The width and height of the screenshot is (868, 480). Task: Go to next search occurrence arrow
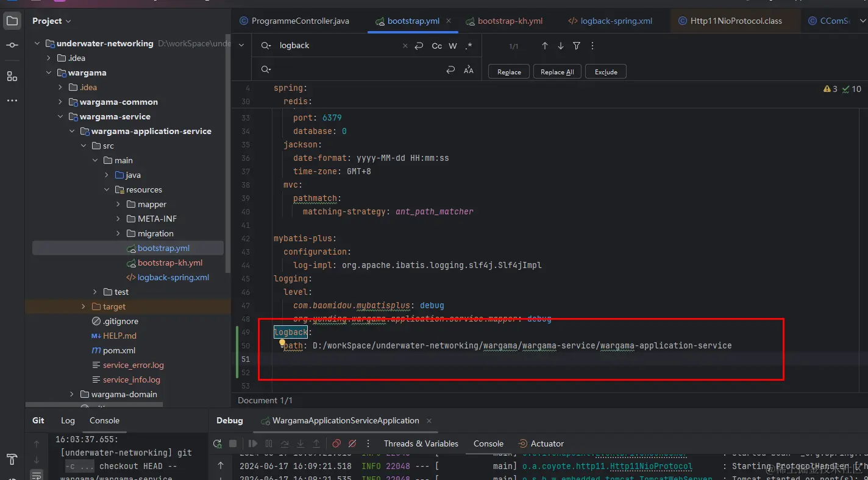[x=561, y=46]
